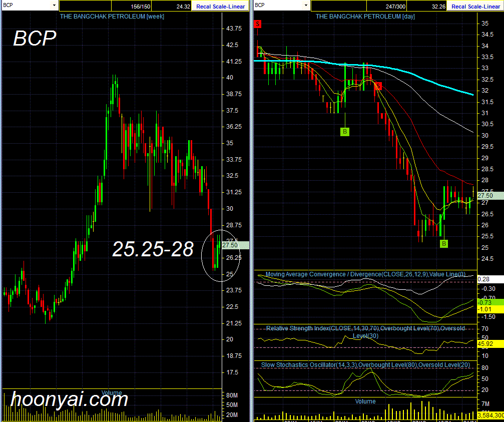Click the yellow -1.01 MACD value label
The height and width of the screenshot is (422, 504).
[490, 309]
